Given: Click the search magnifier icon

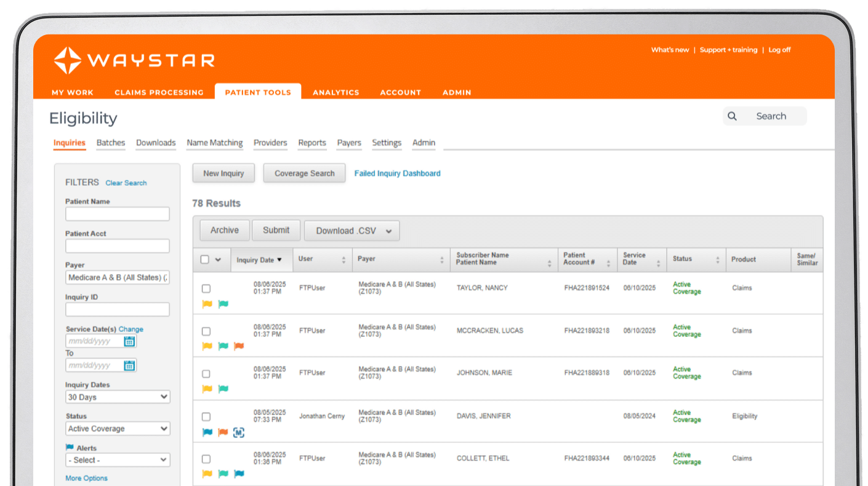Looking at the screenshot, I should [732, 116].
